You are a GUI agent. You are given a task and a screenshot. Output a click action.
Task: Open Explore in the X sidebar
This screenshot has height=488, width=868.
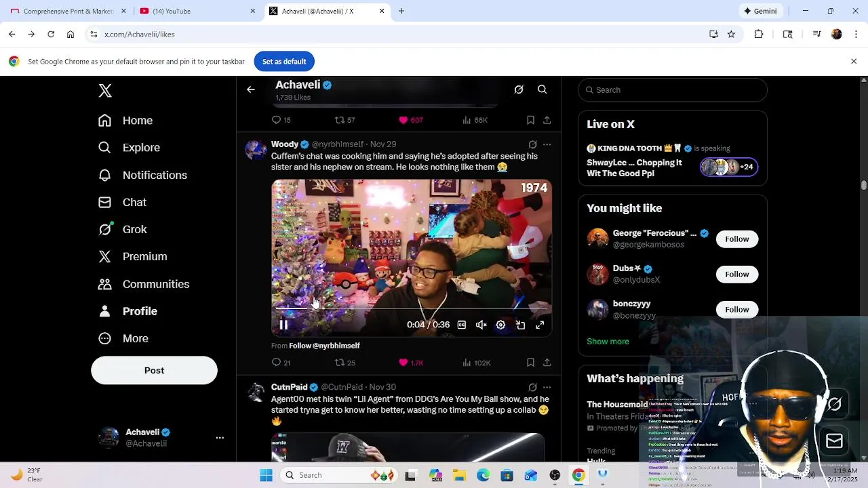[x=129, y=148]
